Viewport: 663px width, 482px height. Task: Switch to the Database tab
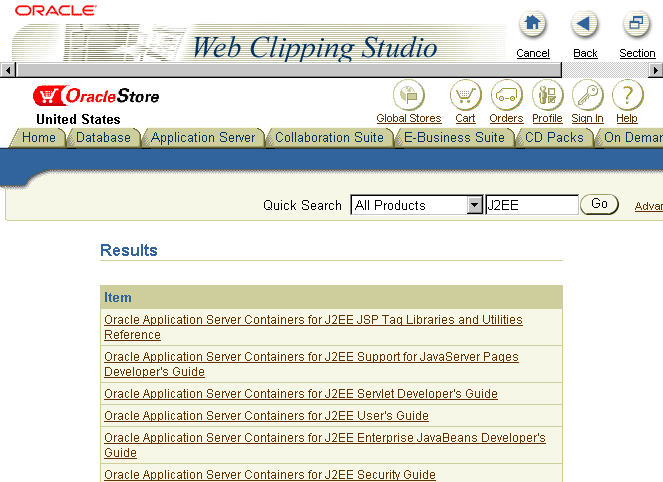point(103,138)
